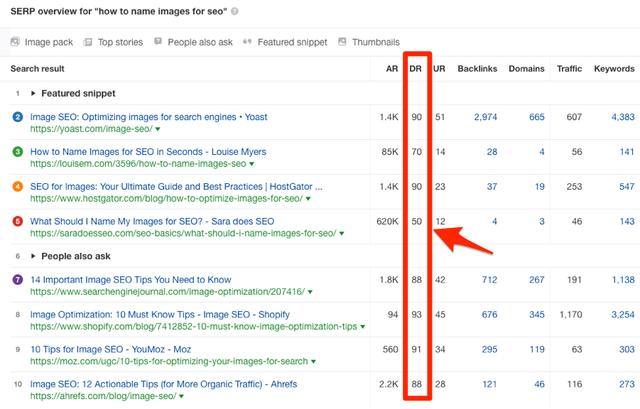Open dropdown beside moz.com URL
Viewport: 640px width, 409px height.
tap(313, 362)
